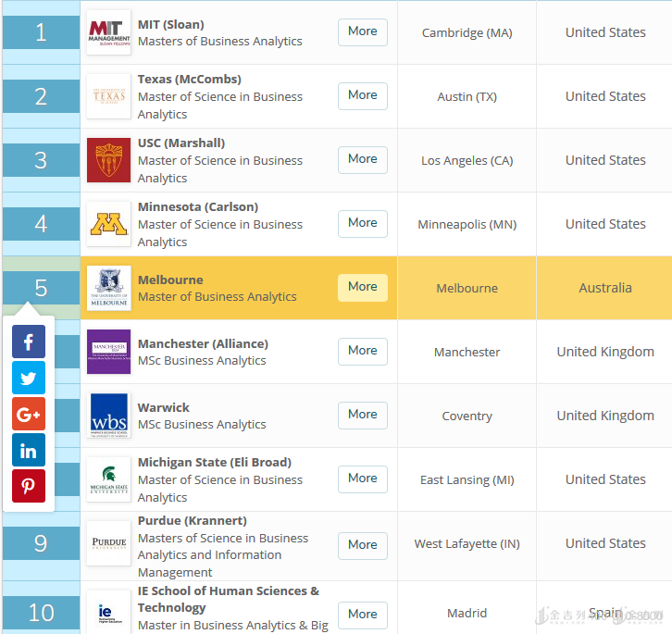Open the Purdue logo
This screenshot has height=634, width=672.
coord(109,543)
